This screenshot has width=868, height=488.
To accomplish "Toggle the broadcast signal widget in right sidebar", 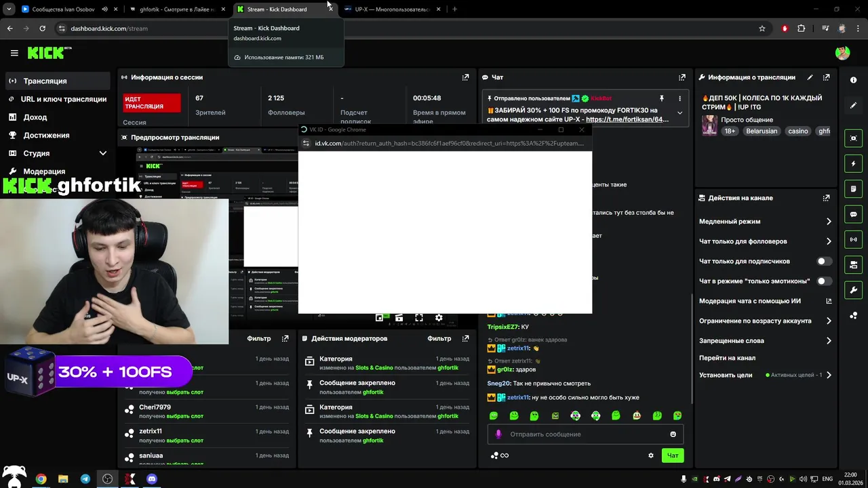I will point(853,239).
